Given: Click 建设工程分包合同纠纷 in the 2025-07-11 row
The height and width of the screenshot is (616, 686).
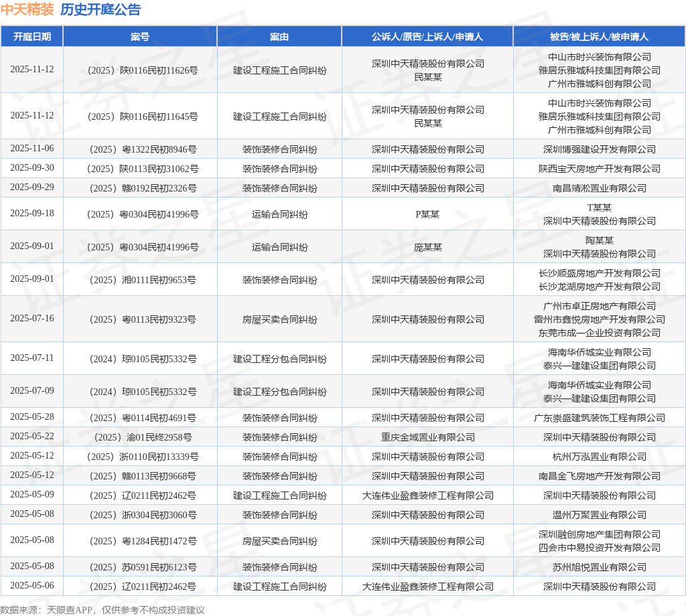Looking at the screenshot, I should (279, 359).
